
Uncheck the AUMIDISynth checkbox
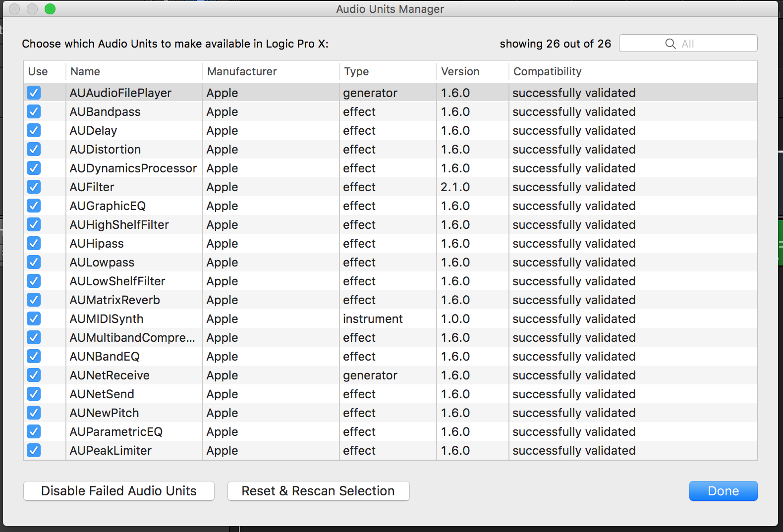coord(34,319)
